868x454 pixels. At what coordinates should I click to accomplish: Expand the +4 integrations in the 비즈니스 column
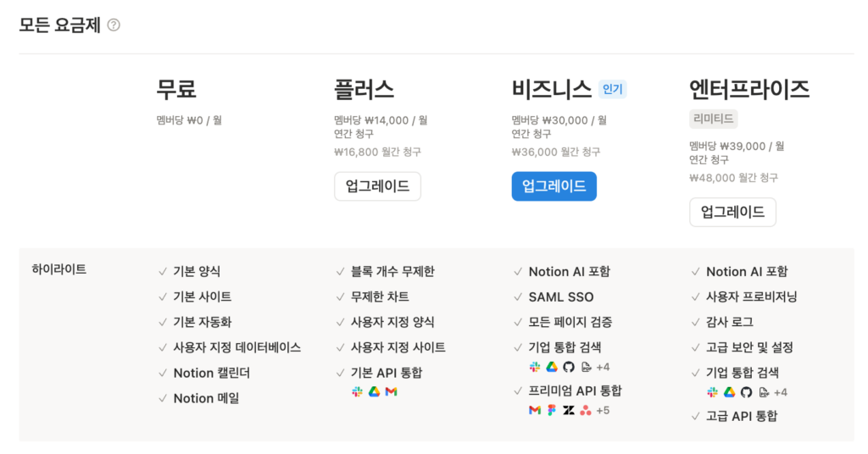(603, 367)
